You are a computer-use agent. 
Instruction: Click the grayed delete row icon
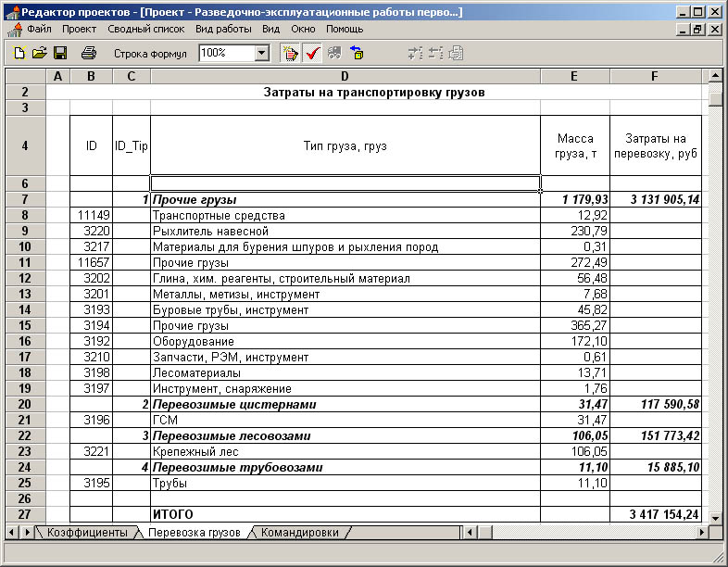click(x=435, y=53)
